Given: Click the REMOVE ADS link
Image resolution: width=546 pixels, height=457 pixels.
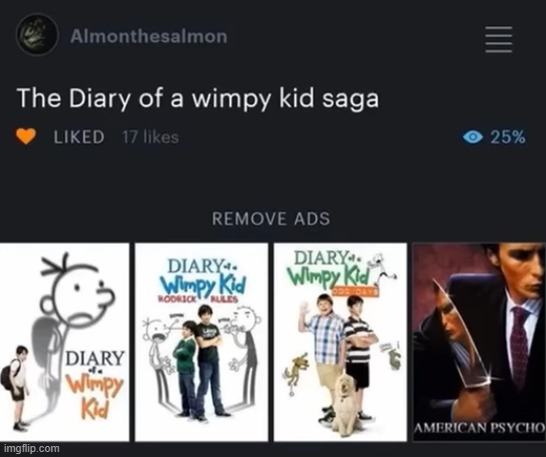Looking at the screenshot, I should (x=271, y=219).
